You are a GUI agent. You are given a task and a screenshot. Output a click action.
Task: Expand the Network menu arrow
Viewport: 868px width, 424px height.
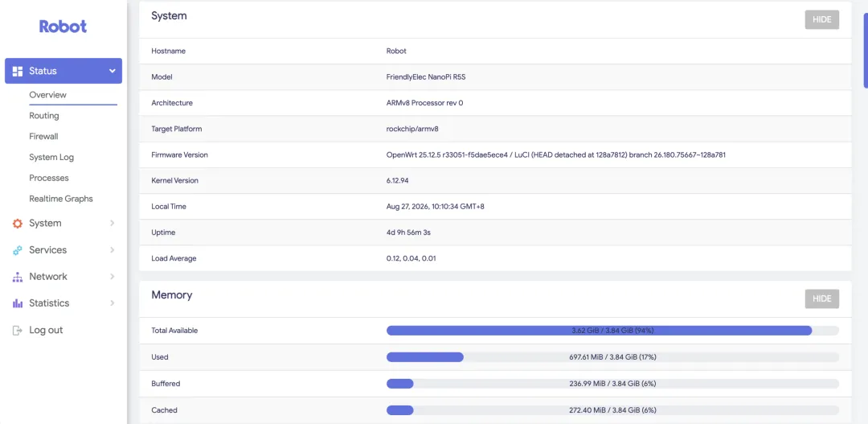pyautogui.click(x=113, y=277)
